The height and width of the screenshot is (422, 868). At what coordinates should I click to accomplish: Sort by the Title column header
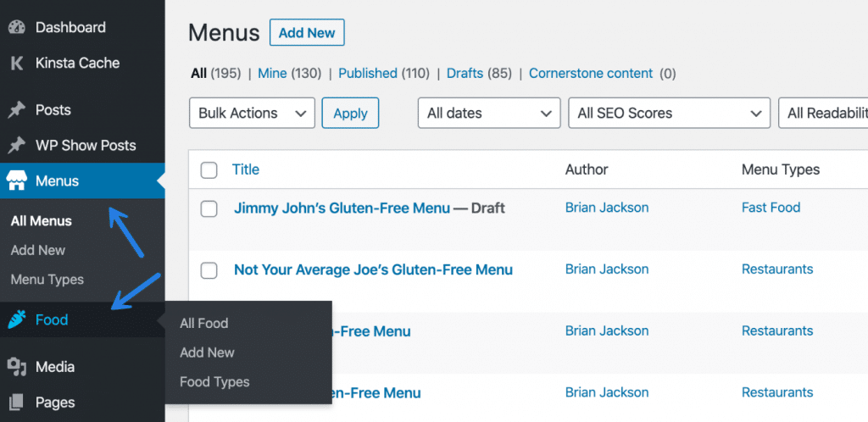pyautogui.click(x=246, y=169)
